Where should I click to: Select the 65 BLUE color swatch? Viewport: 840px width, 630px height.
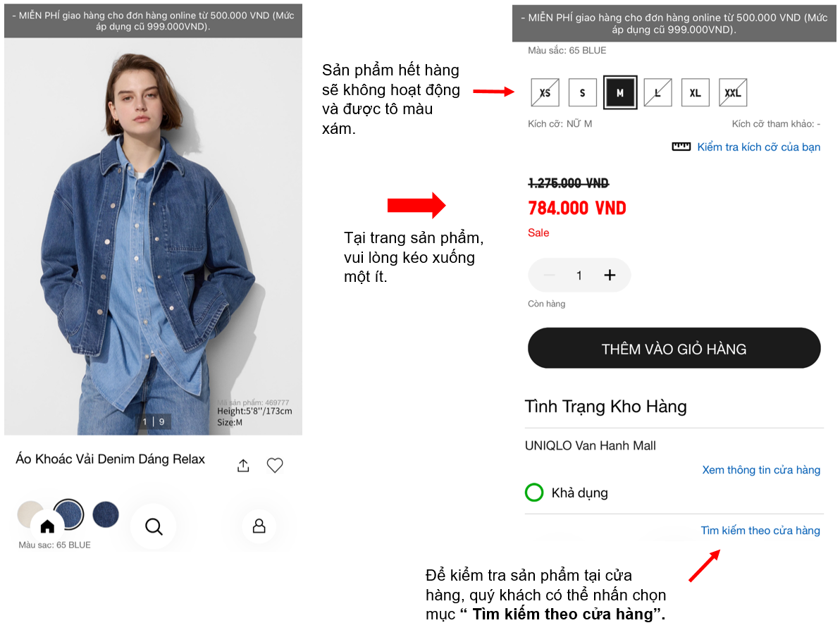tap(69, 512)
